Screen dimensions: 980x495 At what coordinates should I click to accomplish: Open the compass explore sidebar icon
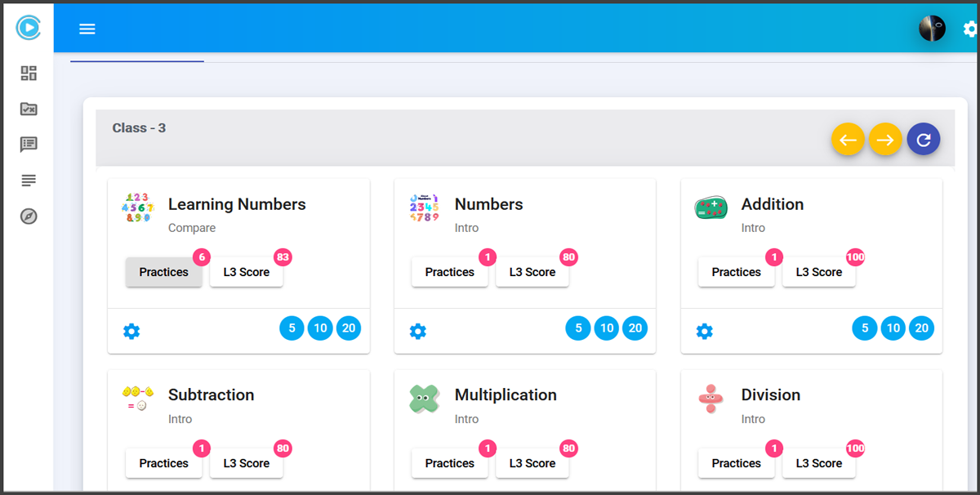29,216
